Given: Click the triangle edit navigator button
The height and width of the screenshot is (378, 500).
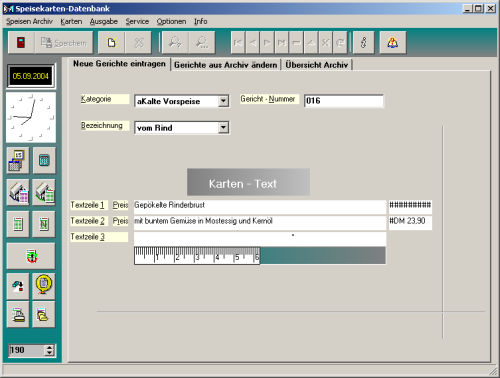Looking at the screenshot, I should pos(311,43).
